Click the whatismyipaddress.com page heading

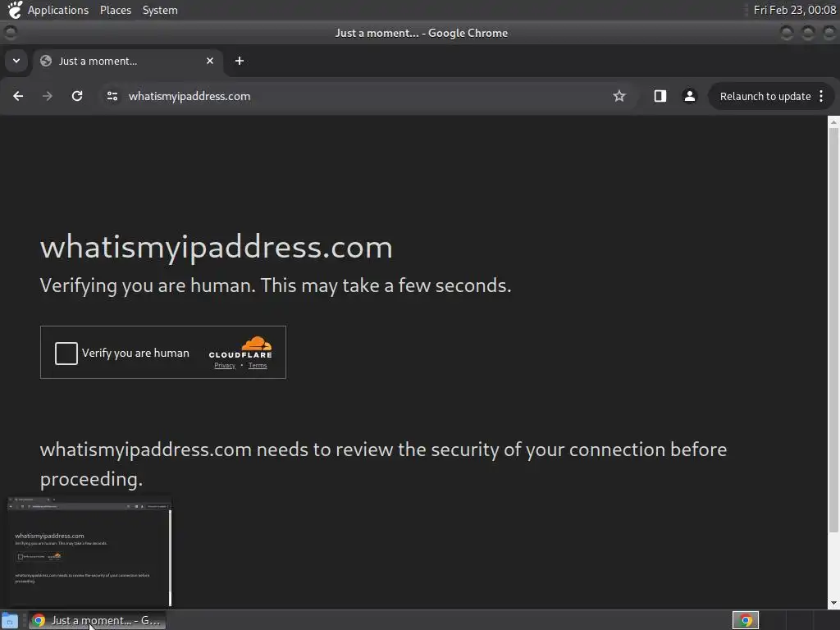pyautogui.click(x=217, y=248)
